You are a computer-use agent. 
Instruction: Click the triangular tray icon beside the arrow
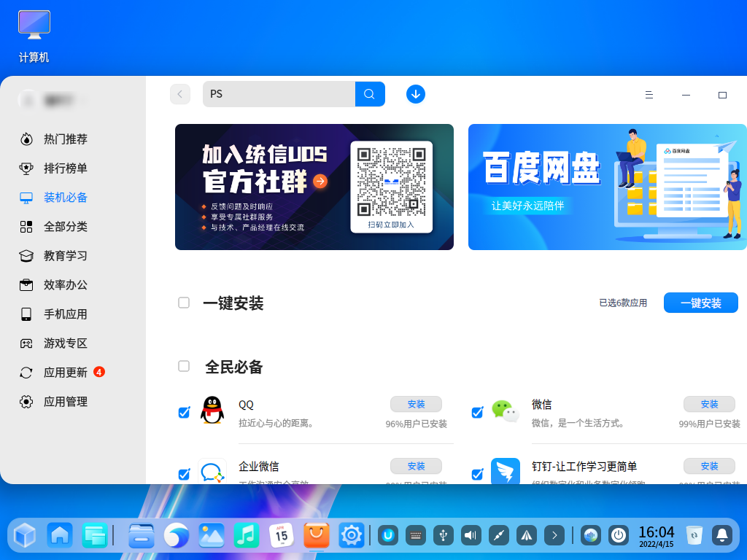tap(527, 536)
